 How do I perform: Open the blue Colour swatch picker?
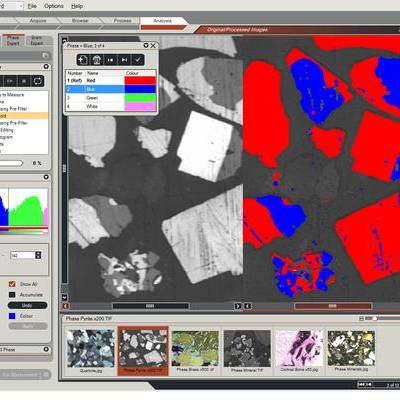12,316
